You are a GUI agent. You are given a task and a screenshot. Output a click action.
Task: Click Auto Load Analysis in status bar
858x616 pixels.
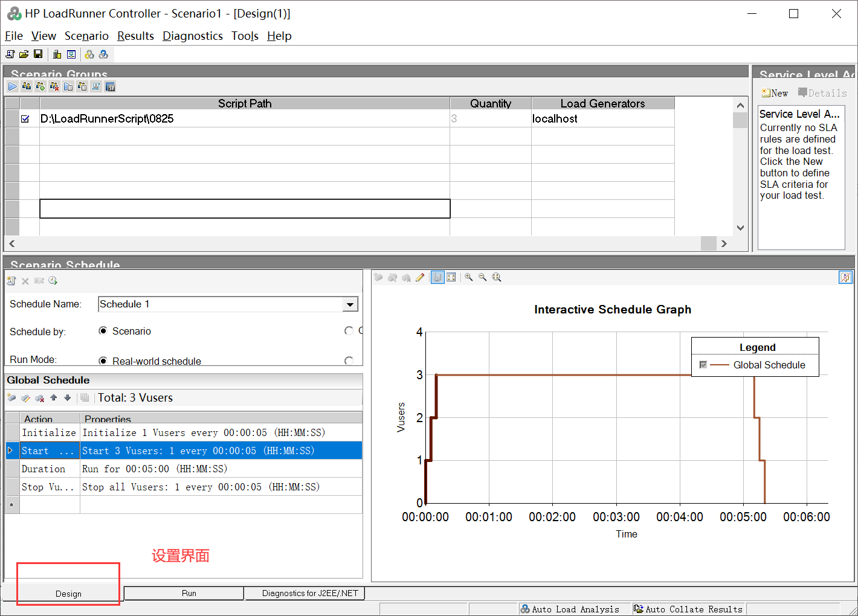click(x=570, y=609)
